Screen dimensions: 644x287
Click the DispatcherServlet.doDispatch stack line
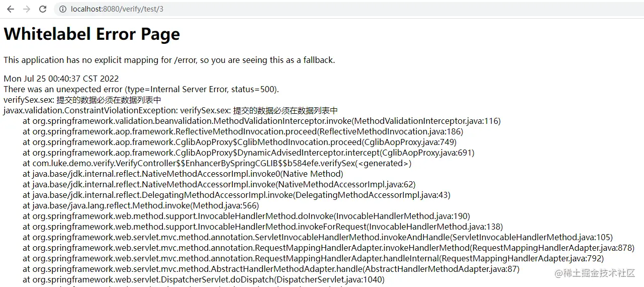coord(203,279)
